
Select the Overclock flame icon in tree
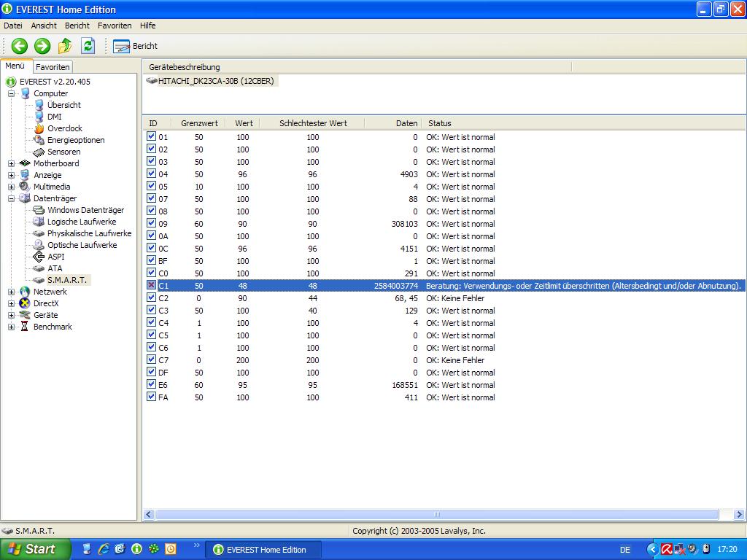pyautogui.click(x=39, y=128)
